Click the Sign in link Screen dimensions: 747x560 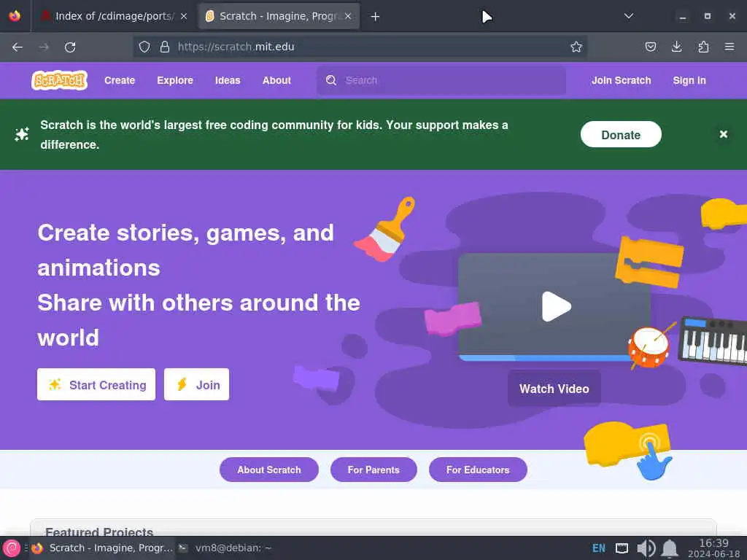tap(689, 80)
